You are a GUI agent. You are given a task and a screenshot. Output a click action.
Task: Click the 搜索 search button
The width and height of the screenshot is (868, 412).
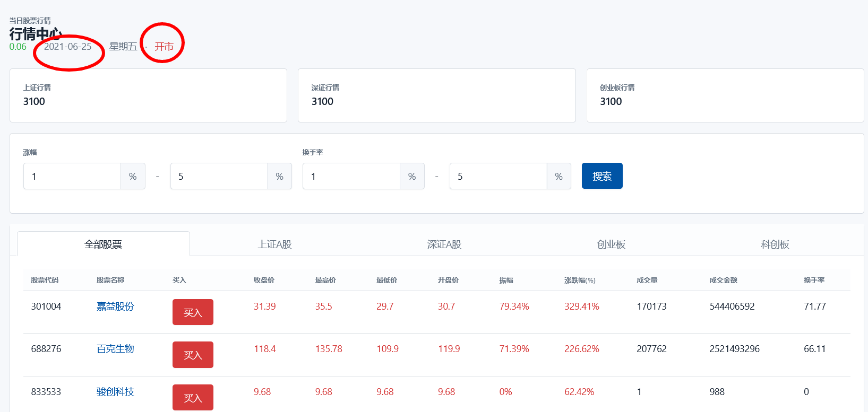[x=602, y=176]
